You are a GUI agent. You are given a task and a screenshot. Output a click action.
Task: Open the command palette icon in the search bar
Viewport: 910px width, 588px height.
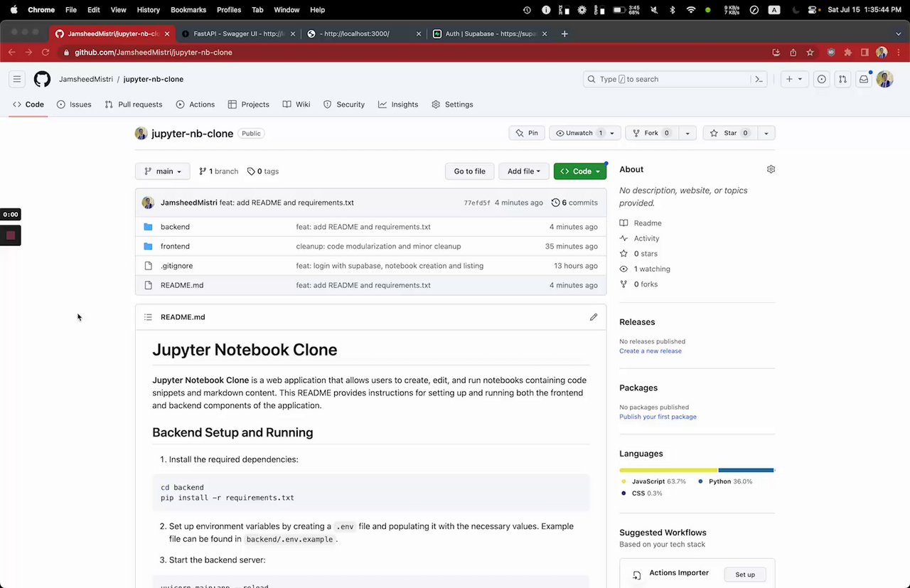click(759, 79)
